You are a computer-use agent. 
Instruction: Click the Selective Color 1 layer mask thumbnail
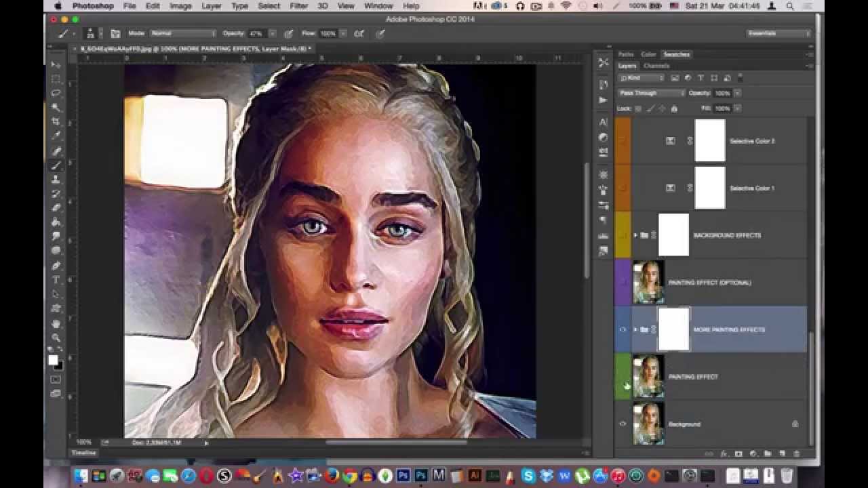(710, 188)
